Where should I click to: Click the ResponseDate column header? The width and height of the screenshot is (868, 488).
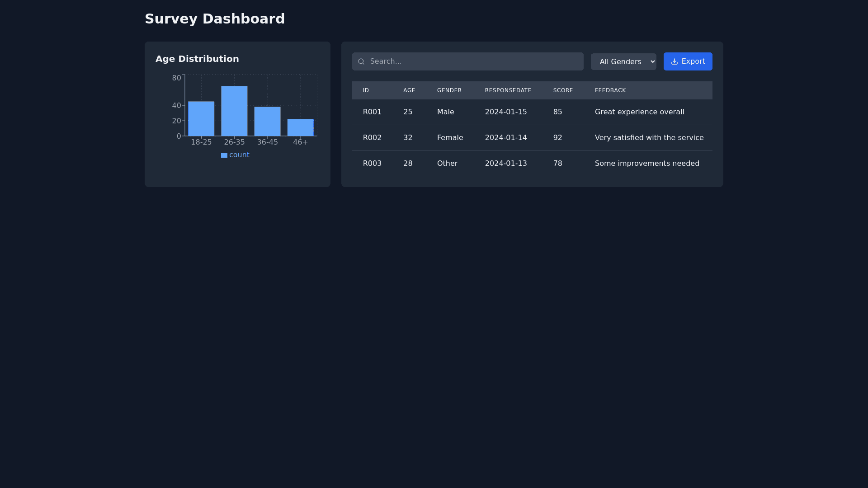[508, 90]
